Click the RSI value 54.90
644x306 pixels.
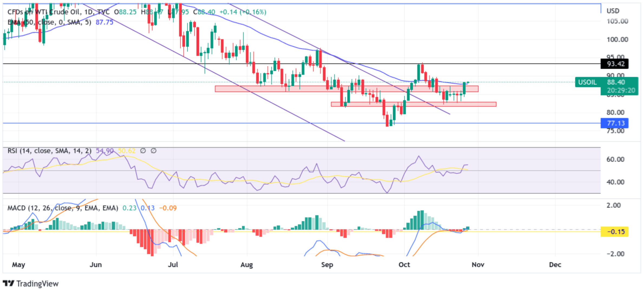coord(105,151)
